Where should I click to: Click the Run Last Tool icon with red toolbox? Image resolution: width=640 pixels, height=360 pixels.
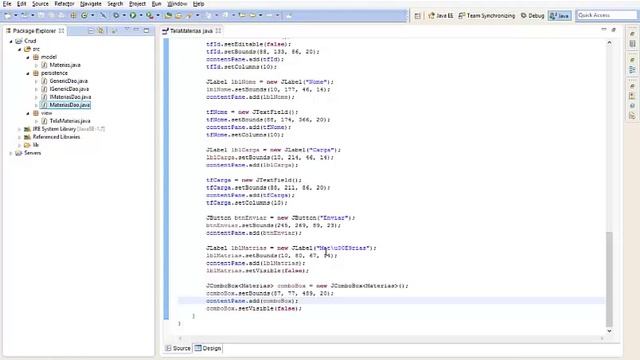[150, 16]
